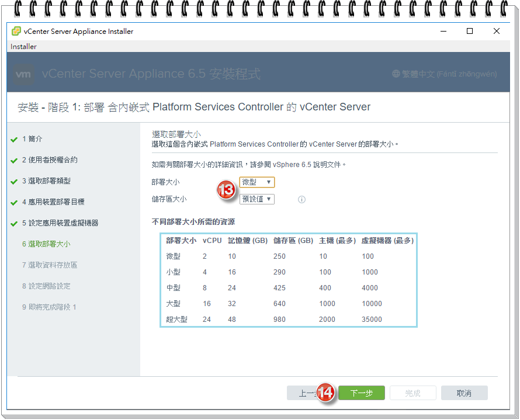Click the 小型 row label in the table

point(173,272)
